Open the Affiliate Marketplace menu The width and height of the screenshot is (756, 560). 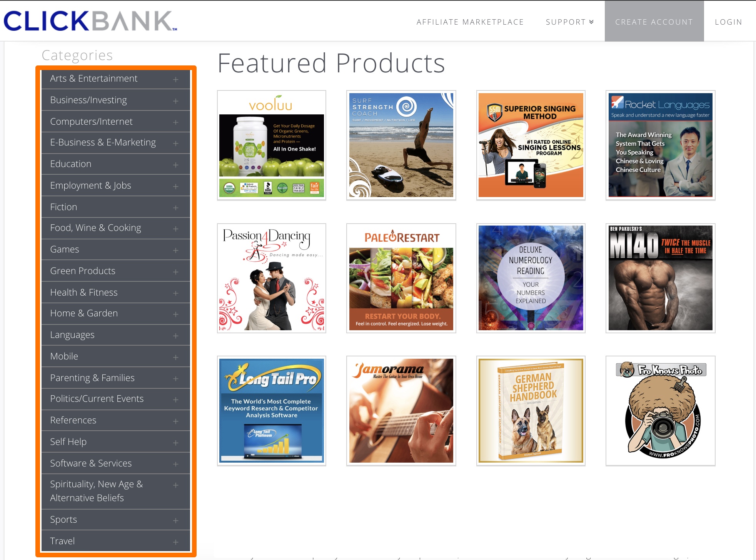pyautogui.click(x=470, y=22)
